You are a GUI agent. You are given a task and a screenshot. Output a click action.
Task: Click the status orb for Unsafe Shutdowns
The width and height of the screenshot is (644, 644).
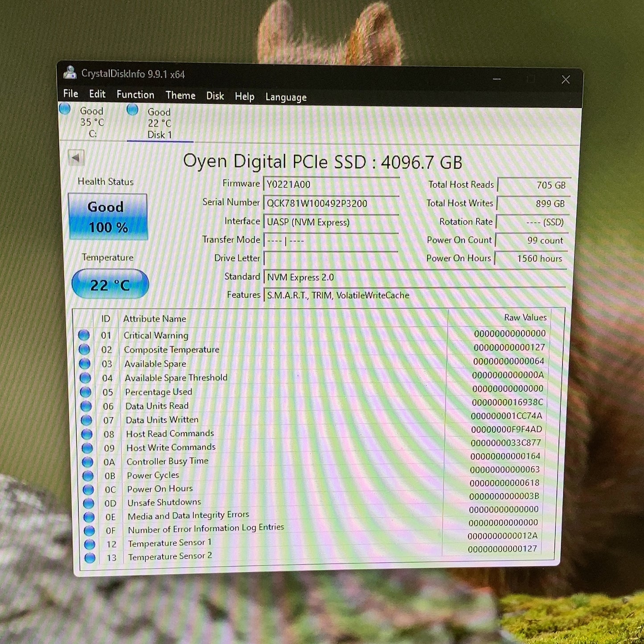click(89, 503)
